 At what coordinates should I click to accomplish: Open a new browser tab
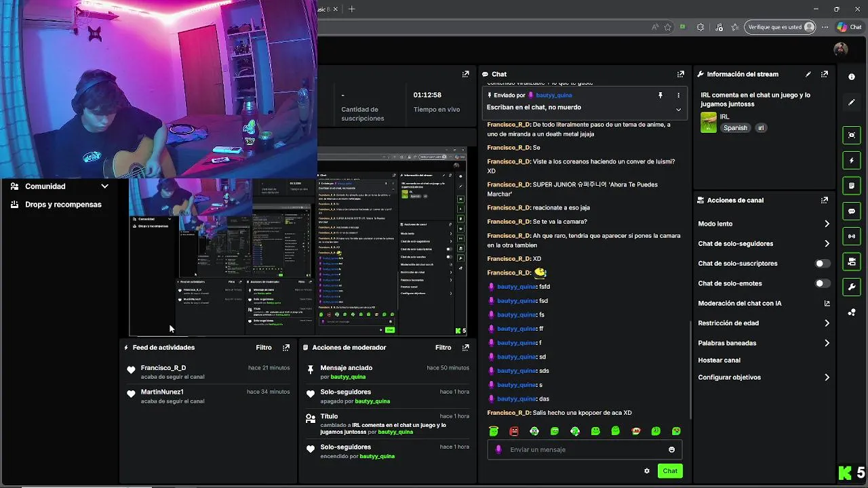click(351, 9)
